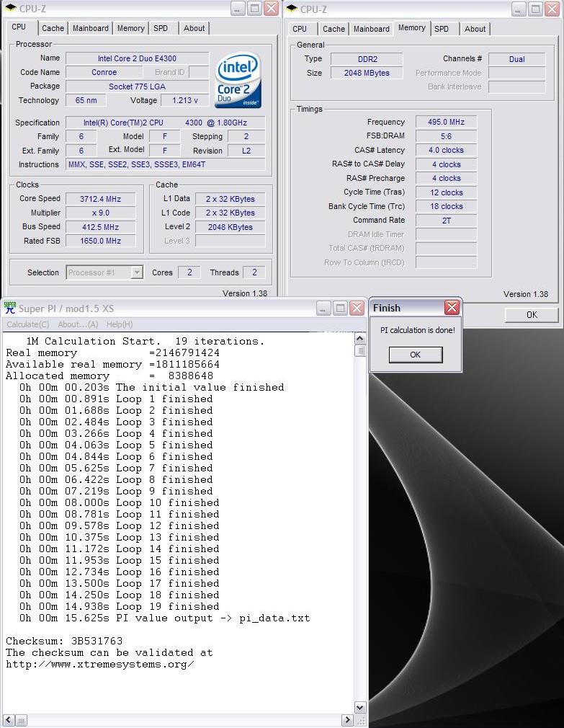
Task: Click the Super PI vertical scrollbar up arrow
Action: click(x=360, y=338)
